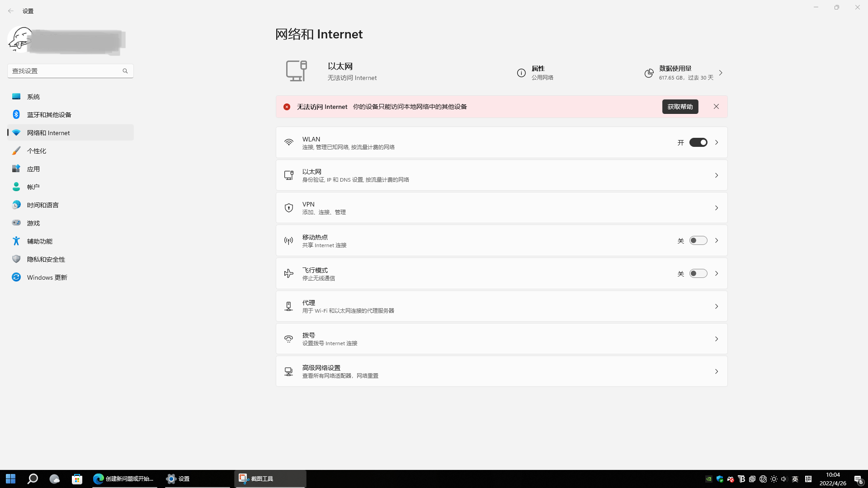The height and width of the screenshot is (488, 868).
Task: Expand the 以太网 settings row chevron
Action: coord(717,175)
